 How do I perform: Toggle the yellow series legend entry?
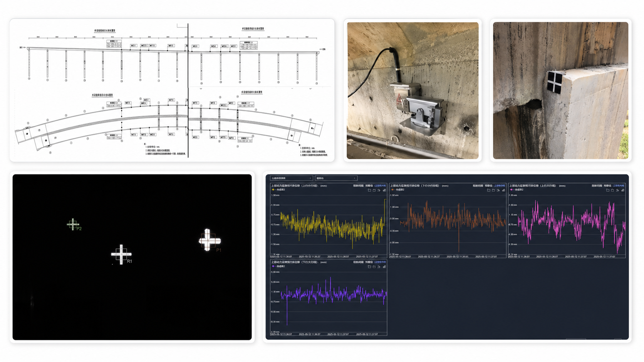[x=278, y=190]
